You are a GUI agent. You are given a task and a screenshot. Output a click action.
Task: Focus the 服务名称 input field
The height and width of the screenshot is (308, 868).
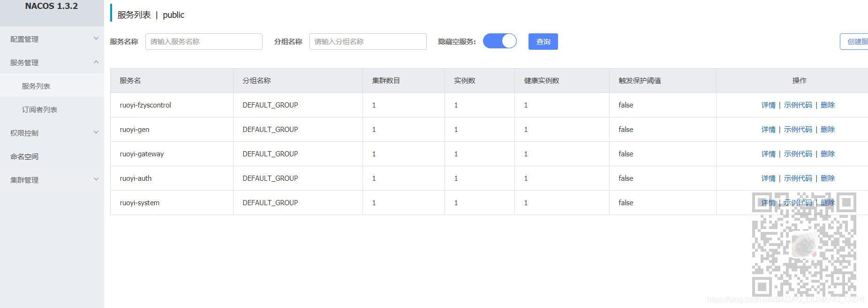pos(204,41)
